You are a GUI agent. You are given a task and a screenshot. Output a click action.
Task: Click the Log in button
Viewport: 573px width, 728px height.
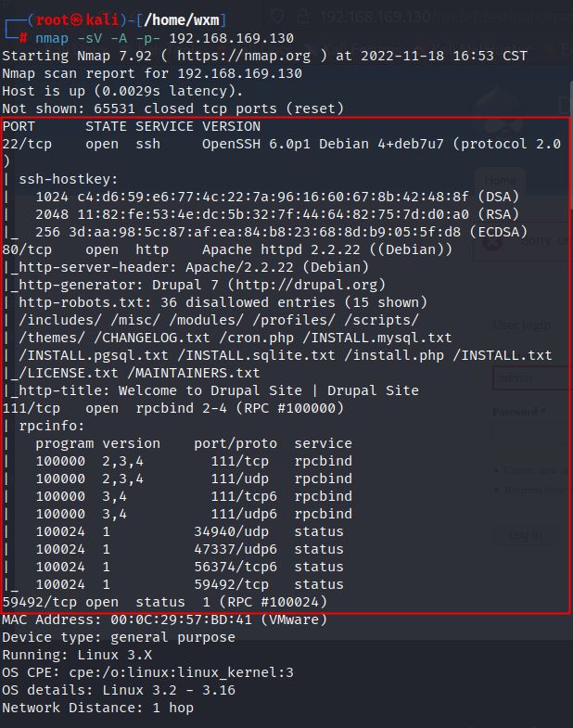click(525, 535)
